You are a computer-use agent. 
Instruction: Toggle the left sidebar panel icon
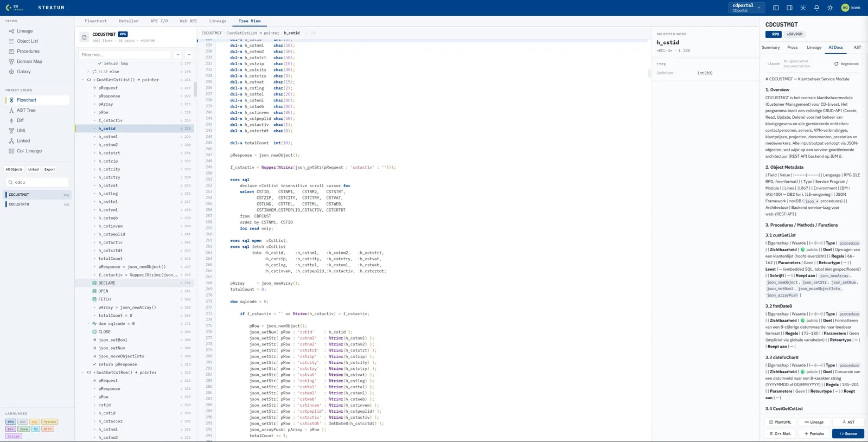point(776,8)
